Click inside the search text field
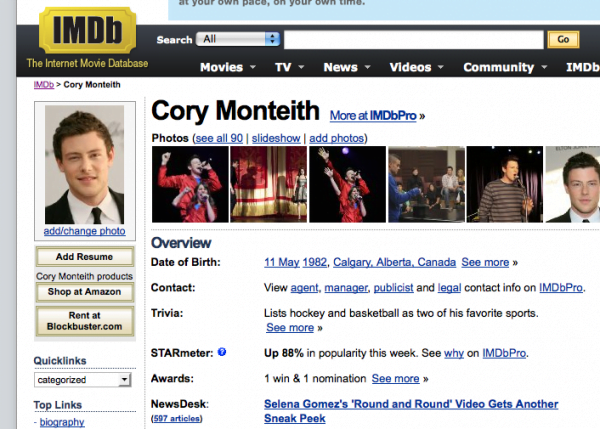 pos(414,40)
